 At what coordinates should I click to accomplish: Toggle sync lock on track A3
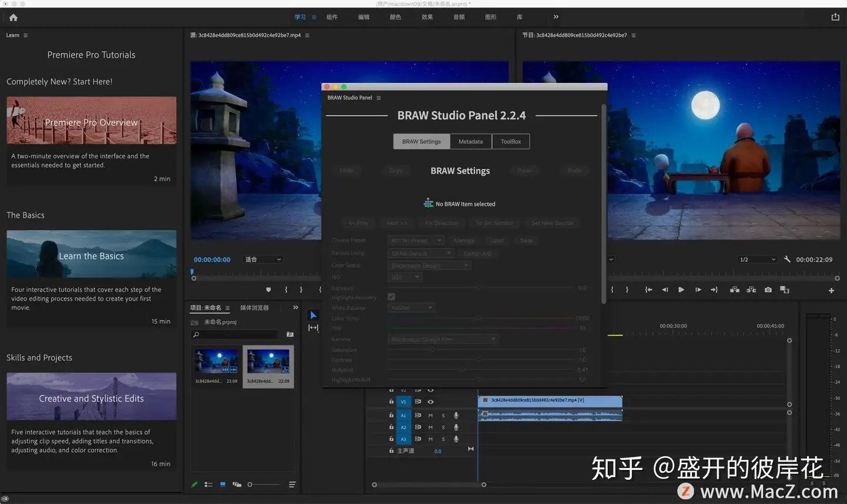point(418,439)
